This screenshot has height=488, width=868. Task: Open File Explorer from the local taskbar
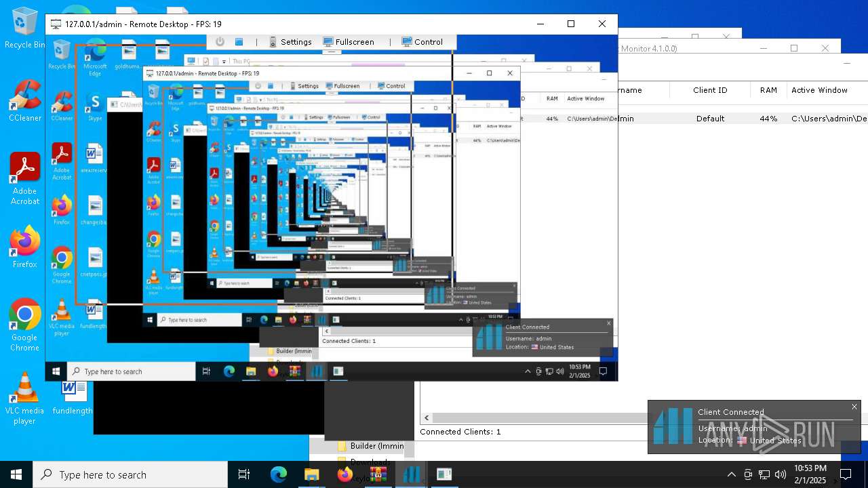[311, 474]
